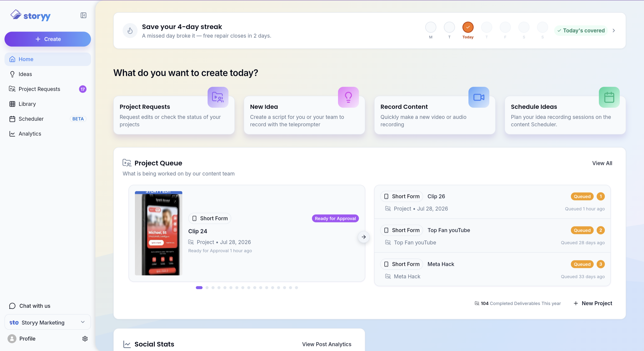Screen dimensions: 644x351
Task: Click the phone icon on the Clip 26 Short Form tag
Action: point(386,196)
